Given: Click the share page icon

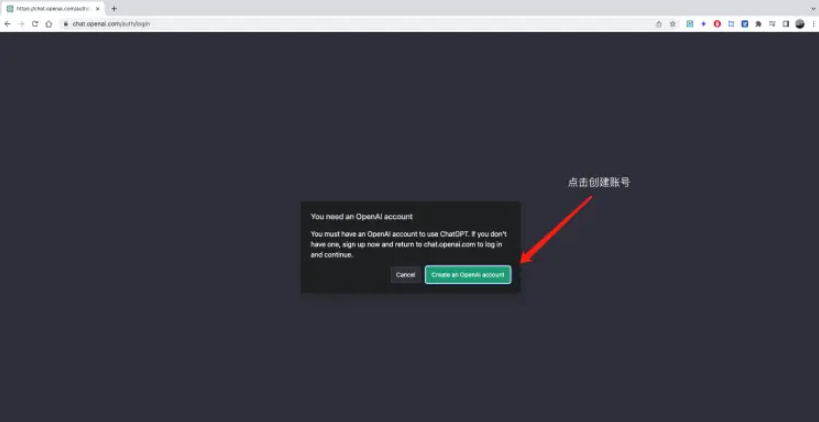Looking at the screenshot, I should (658, 24).
